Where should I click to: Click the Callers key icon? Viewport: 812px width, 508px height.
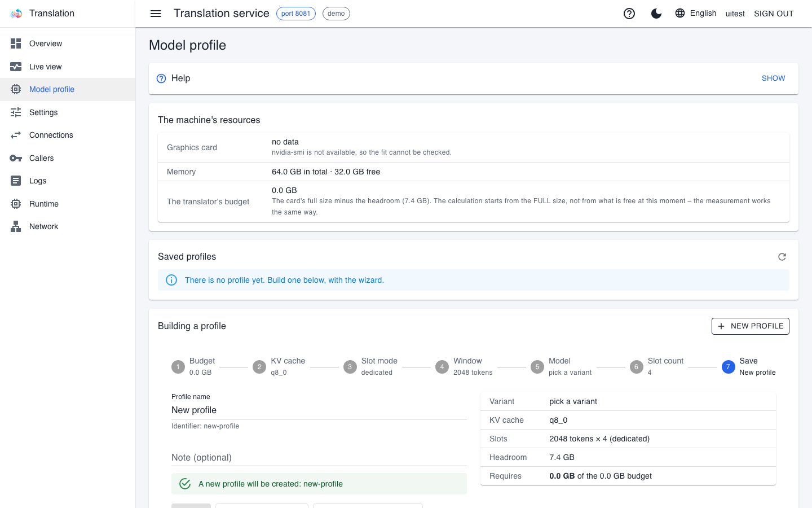(16, 158)
